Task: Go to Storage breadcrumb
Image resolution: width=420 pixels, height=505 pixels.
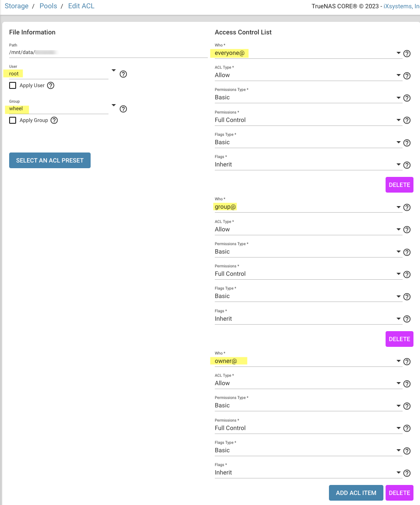Action: pos(17,6)
